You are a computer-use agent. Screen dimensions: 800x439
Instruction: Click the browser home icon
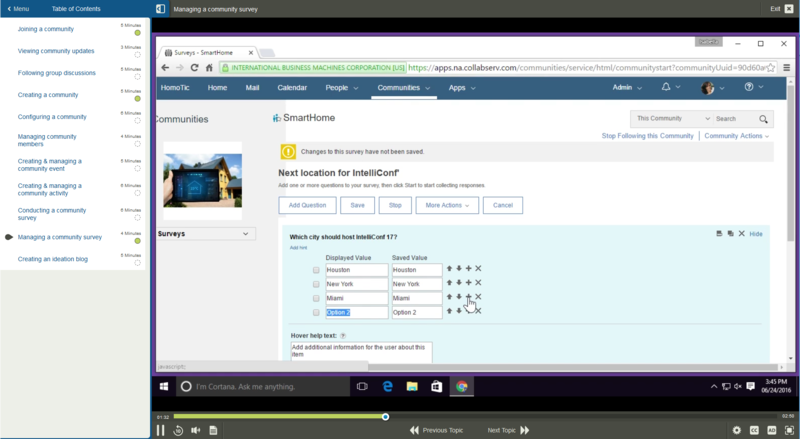pyautogui.click(x=209, y=67)
